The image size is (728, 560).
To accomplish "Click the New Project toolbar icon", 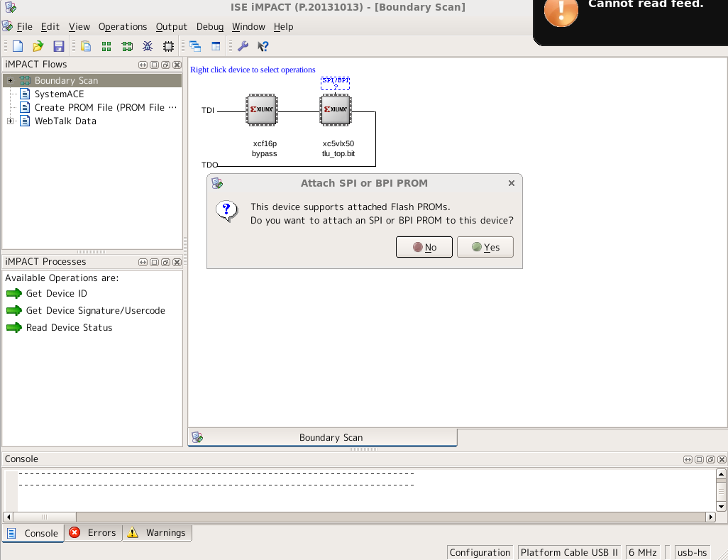I will 18,46.
